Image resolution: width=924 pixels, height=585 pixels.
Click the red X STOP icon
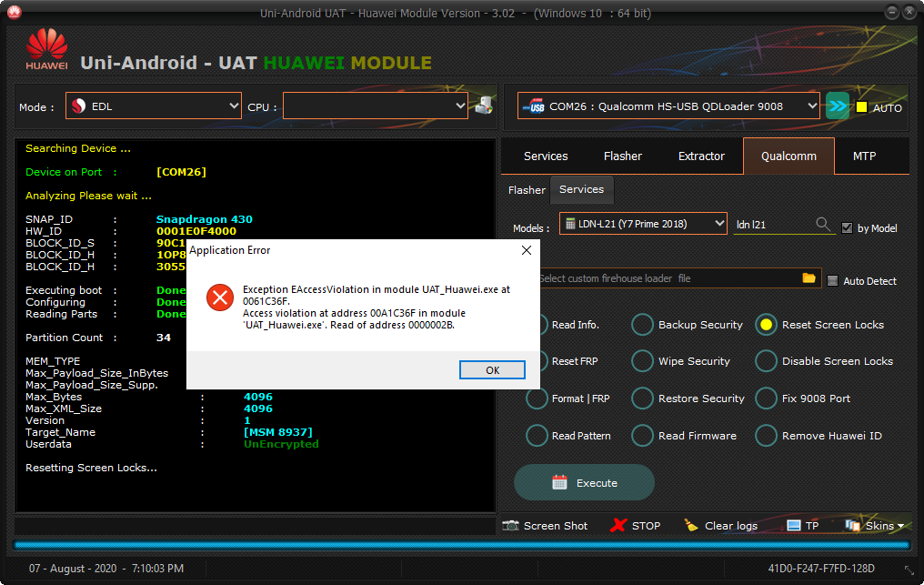click(x=618, y=526)
